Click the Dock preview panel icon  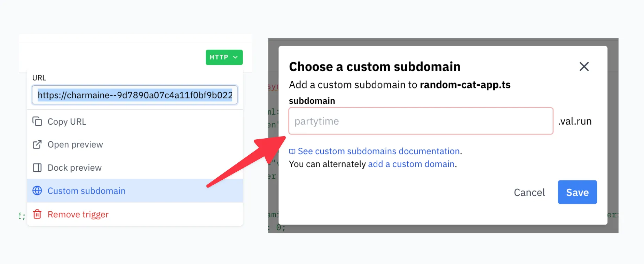pyautogui.click(x=37, y=168)
